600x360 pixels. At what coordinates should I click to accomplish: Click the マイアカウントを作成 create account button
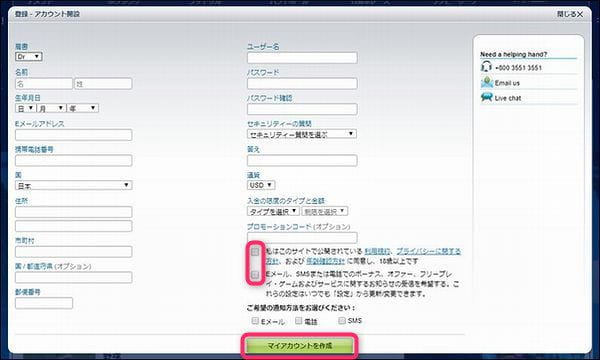[x=300, y=346]
